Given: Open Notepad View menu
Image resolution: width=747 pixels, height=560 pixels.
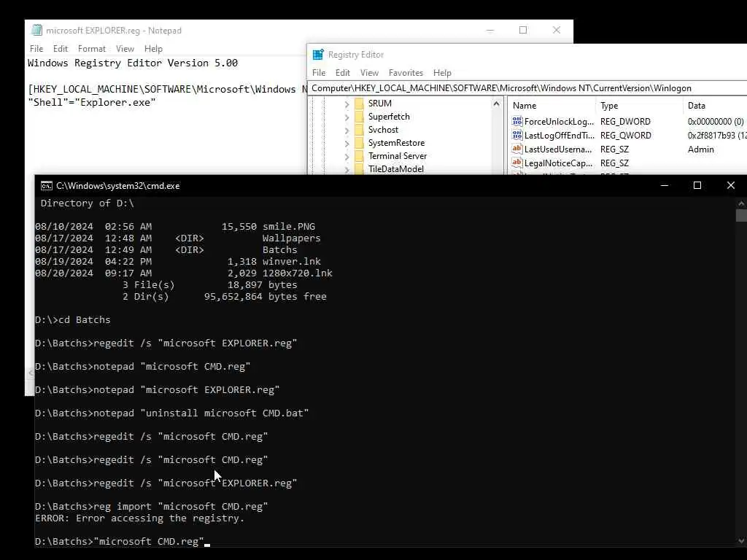Looking at the screenshot, I should click(125, 49).
